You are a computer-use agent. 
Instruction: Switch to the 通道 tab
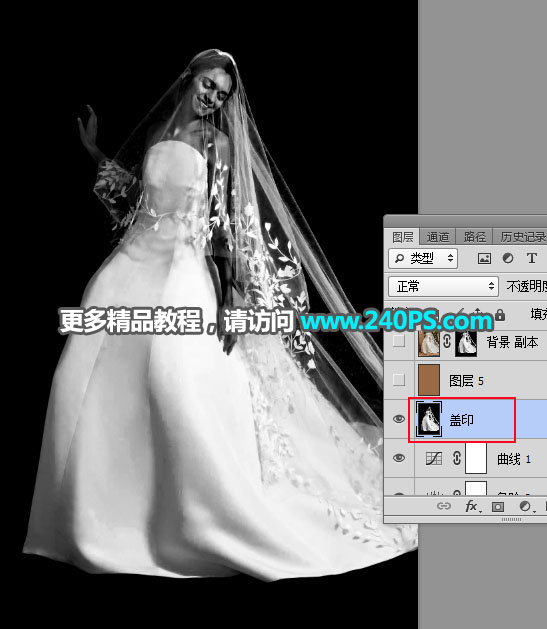437,237
